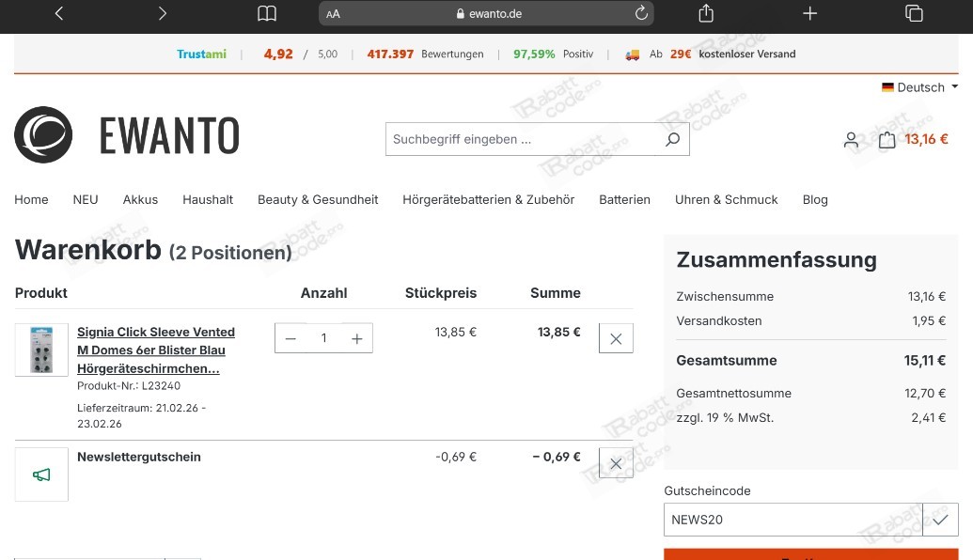Open the shopping cart icon in the header
This screenshot has height=560, width=973.
887,139
